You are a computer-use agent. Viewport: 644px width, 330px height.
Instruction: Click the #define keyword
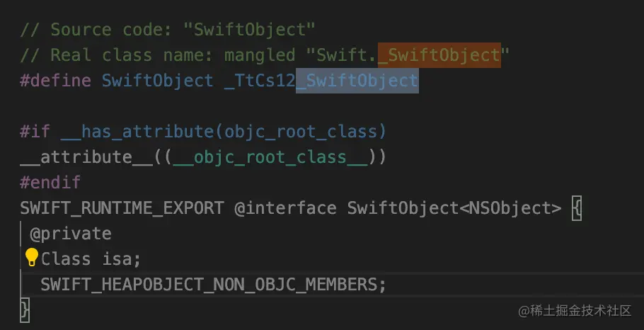pyautogui.click(x=55, y=81)
